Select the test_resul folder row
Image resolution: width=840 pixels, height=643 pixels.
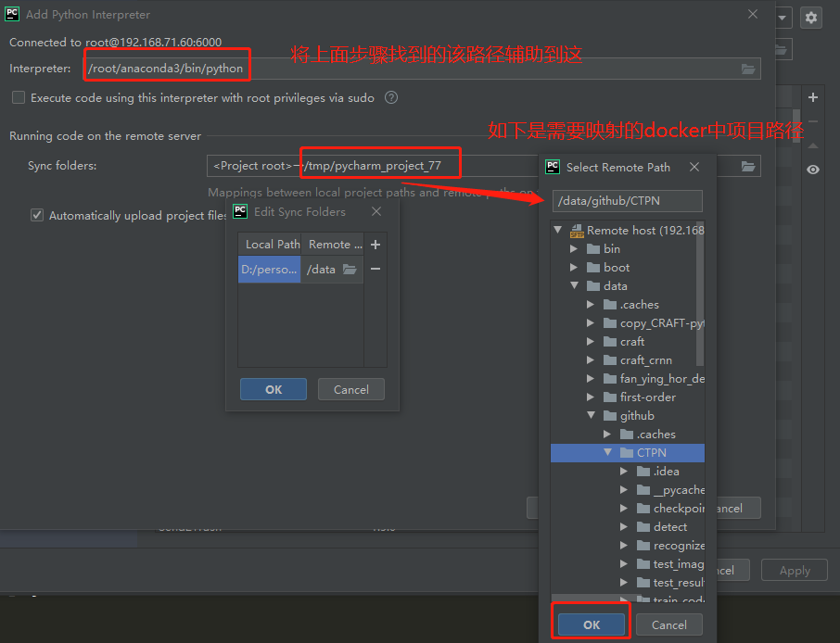pos(628,583)
